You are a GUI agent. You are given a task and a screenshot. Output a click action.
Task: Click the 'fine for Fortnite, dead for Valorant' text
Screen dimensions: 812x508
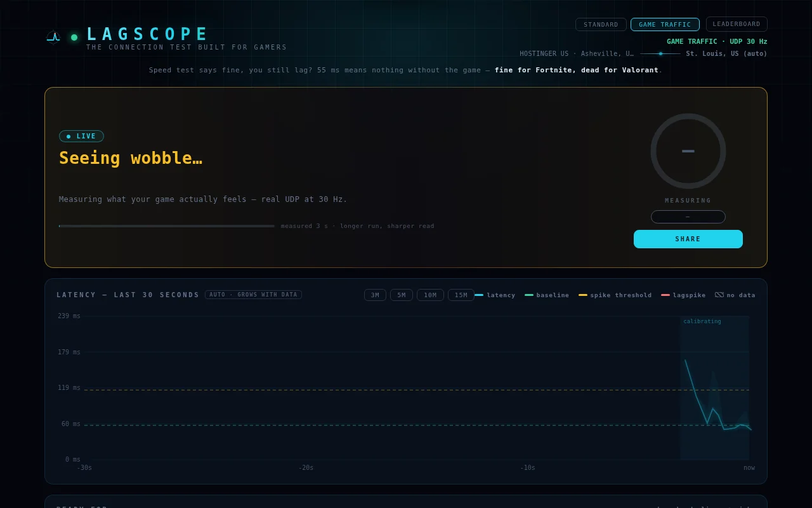click(x=577, y=70)
